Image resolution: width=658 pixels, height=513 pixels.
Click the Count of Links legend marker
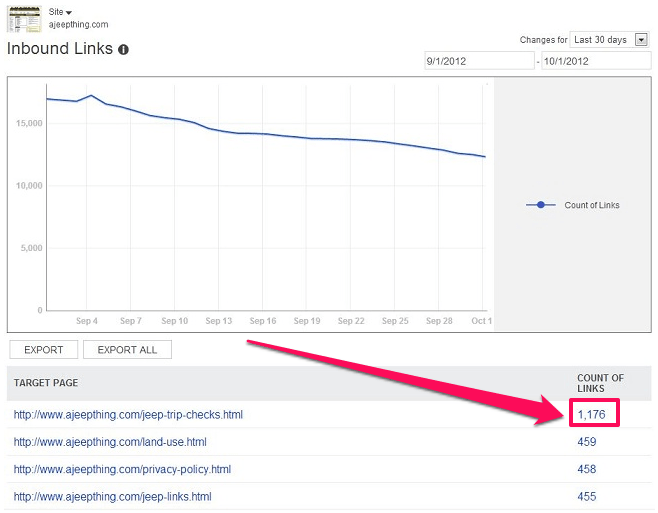pos(541,205)
